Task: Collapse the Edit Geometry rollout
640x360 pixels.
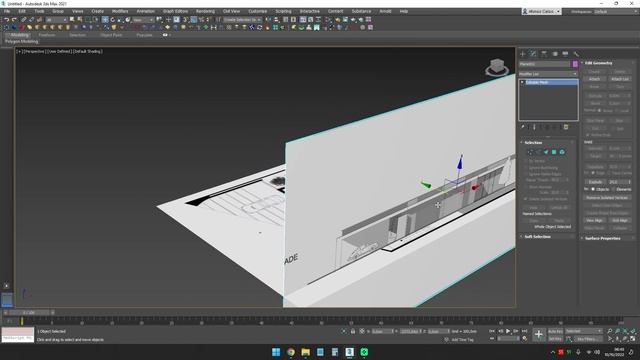Action: pyautogui.click(x=598, y=63)
